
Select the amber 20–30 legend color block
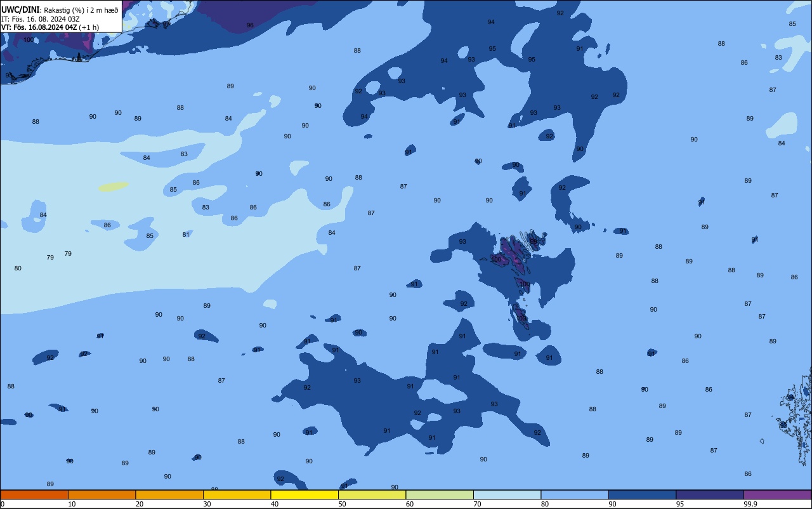169,494
